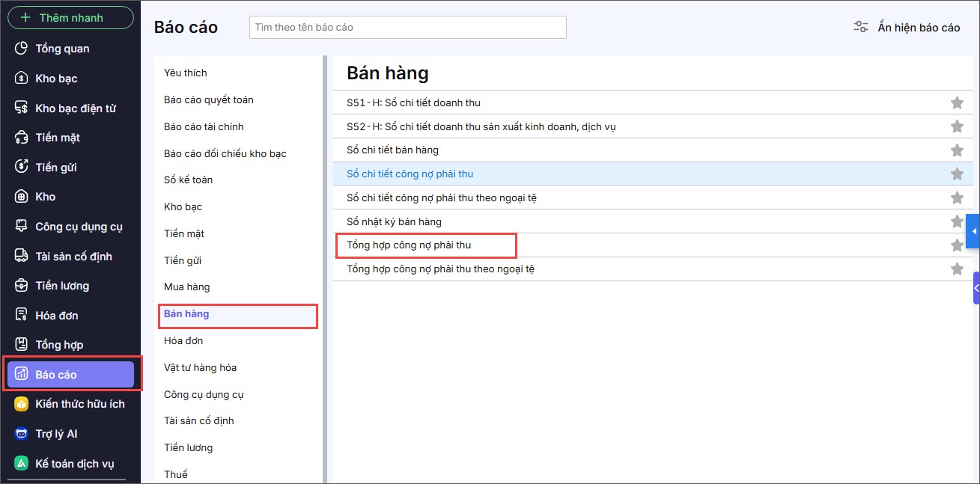This screenshot has width=980, height=484.
Task: Click the Kế toán dịch vụ icon
Action: 22,463
